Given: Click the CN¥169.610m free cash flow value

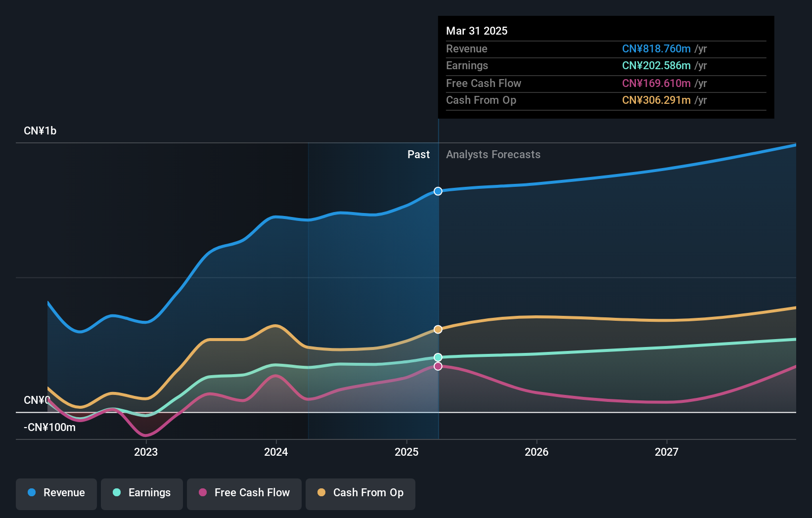Looking at the screenshot, I should tap(656, 84).
